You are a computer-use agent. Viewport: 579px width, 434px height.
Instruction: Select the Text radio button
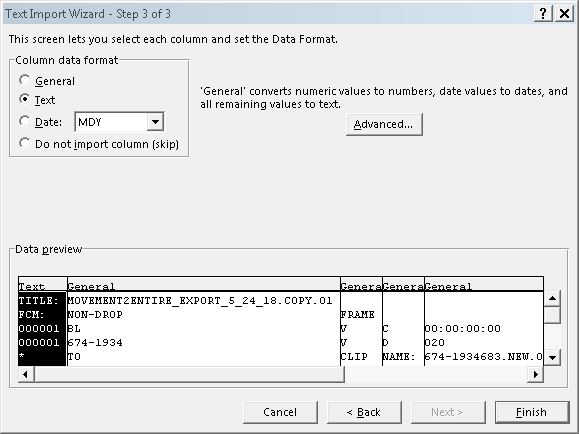pyautogui.click(x=25, y=99)
